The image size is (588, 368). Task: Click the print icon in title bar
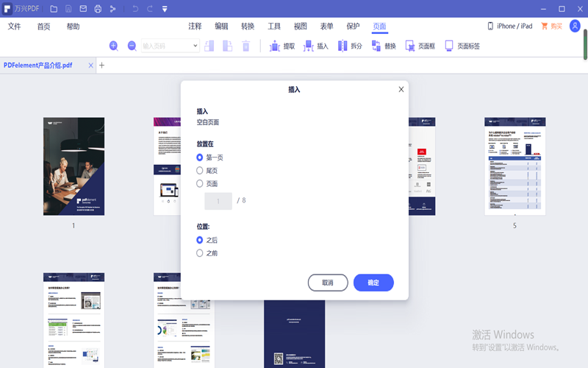tap(98, 9)
